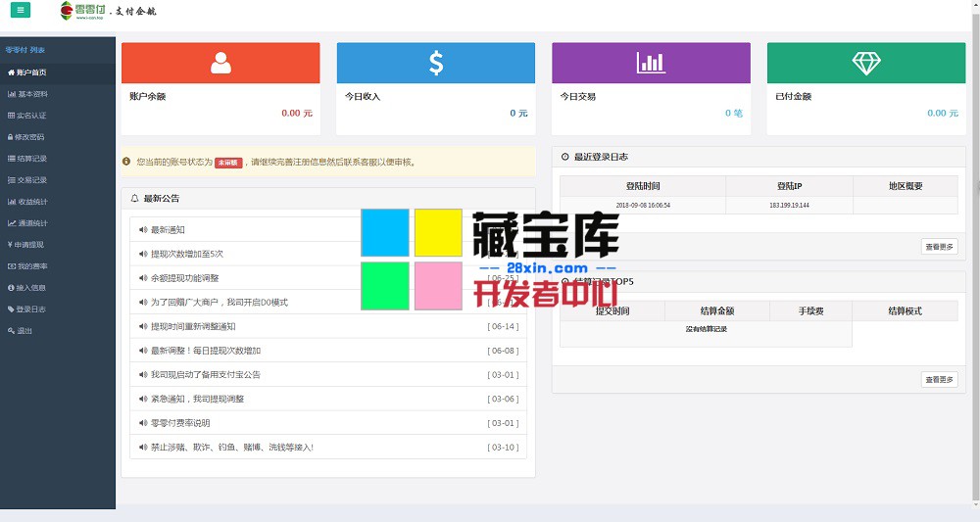Click the line chart icon of 通道统计

[11, 223]
